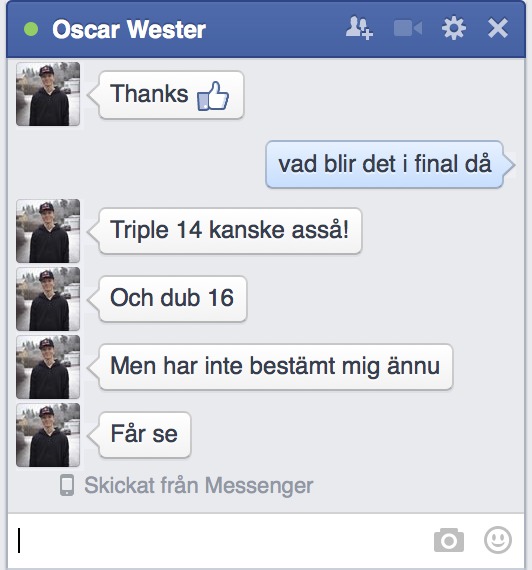The width and height of the screenshot is (532, 570).
Task: Open the emoji picker smiley
Action: click(x=498, y=540)
